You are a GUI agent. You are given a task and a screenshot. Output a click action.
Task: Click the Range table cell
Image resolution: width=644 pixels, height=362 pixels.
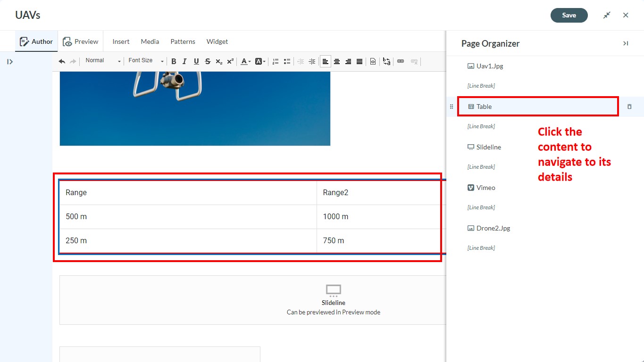(188, 193)
